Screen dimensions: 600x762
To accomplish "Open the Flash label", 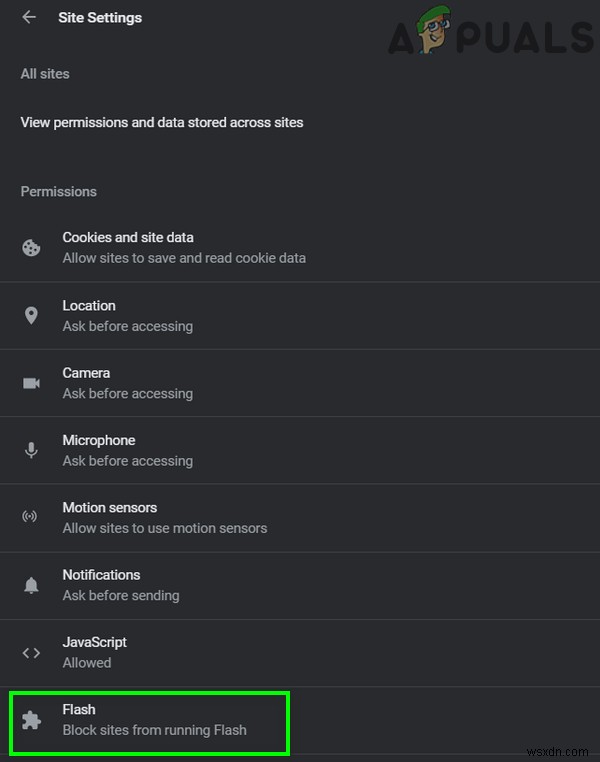I will (79, 709).
